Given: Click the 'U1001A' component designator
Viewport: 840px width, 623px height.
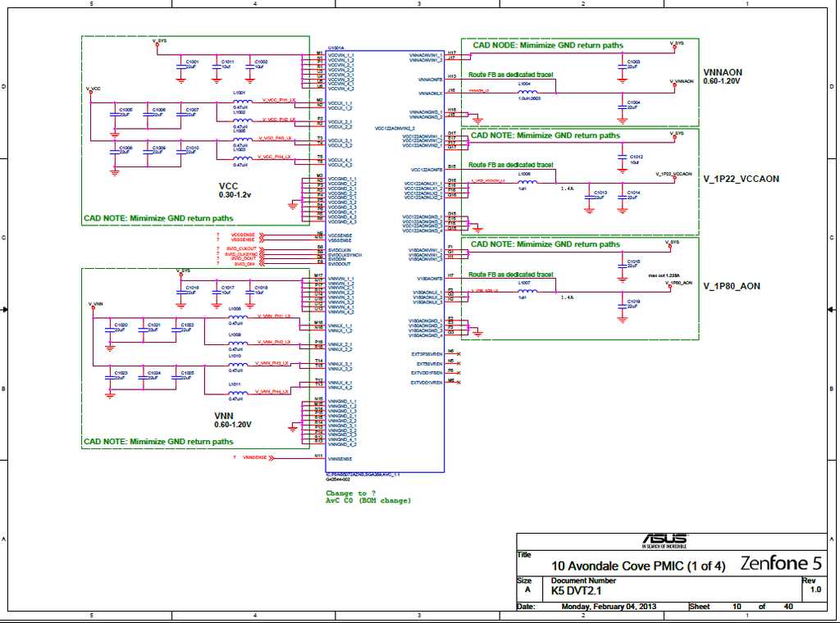Looking at the screenshot, I should pos(336,48).
